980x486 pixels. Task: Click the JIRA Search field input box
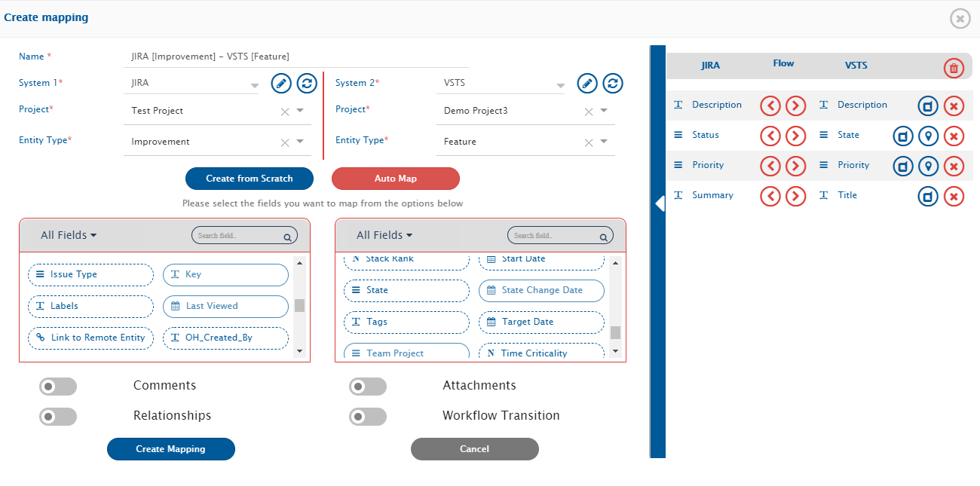[240, 236]
